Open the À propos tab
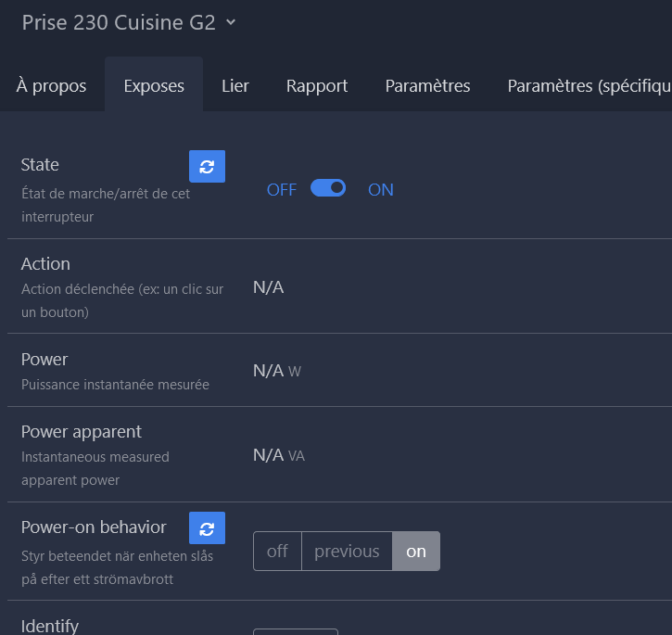Viewport: 672px width, 635px height. pos(51,86)
